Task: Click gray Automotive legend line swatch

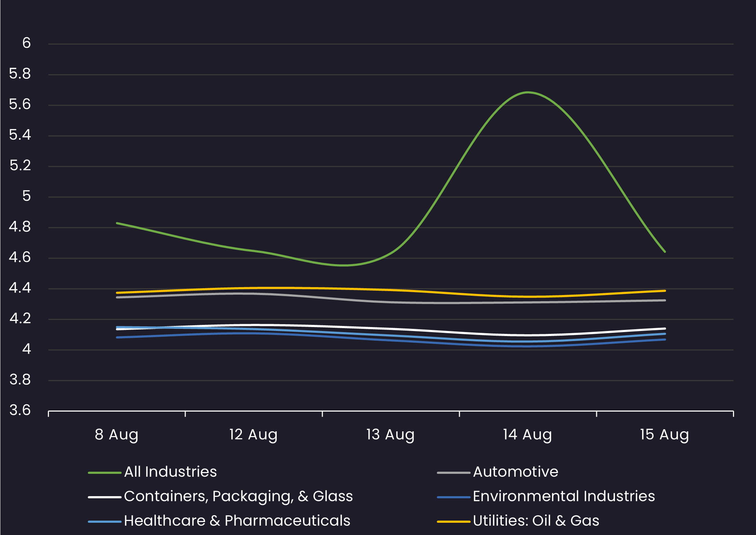Action: (453, 473)
